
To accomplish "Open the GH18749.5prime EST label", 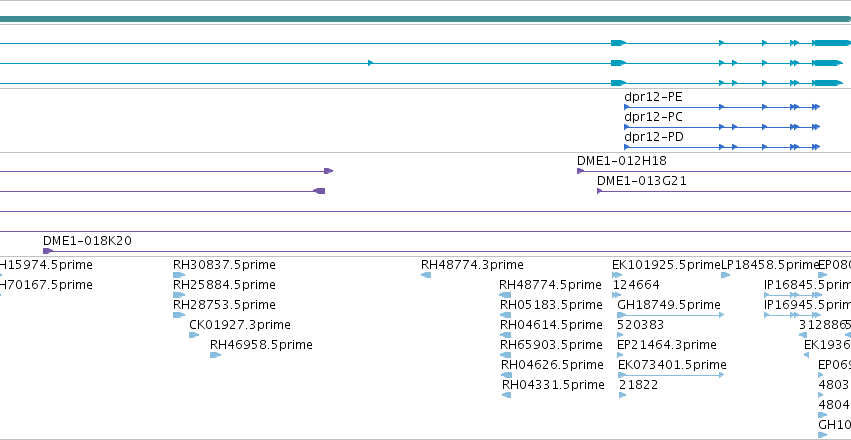I will point(669,304).
